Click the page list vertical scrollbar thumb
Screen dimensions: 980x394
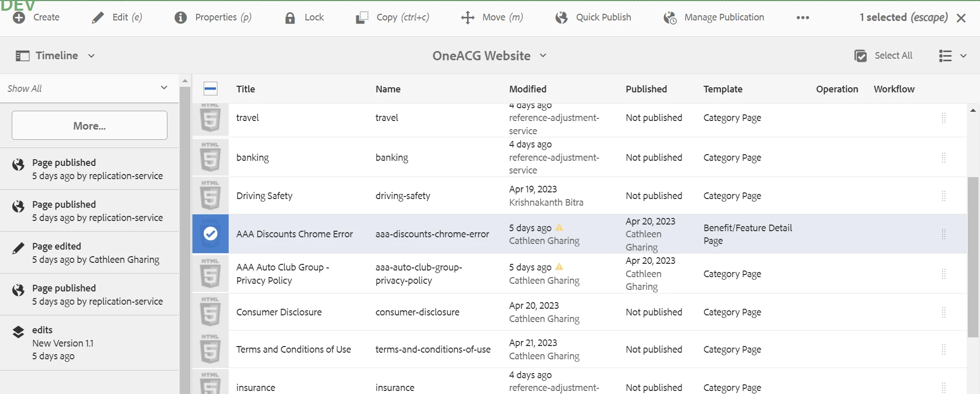(973, 257)
